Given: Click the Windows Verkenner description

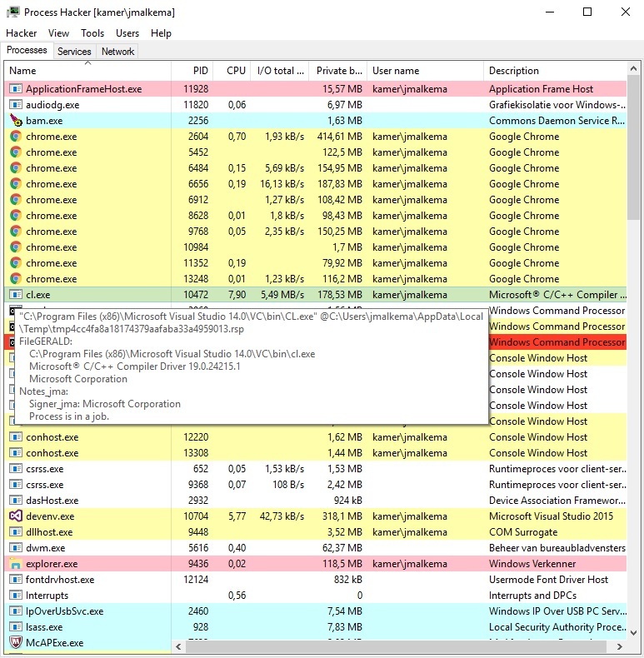Looking at the screenshot, I should (532, 564).
